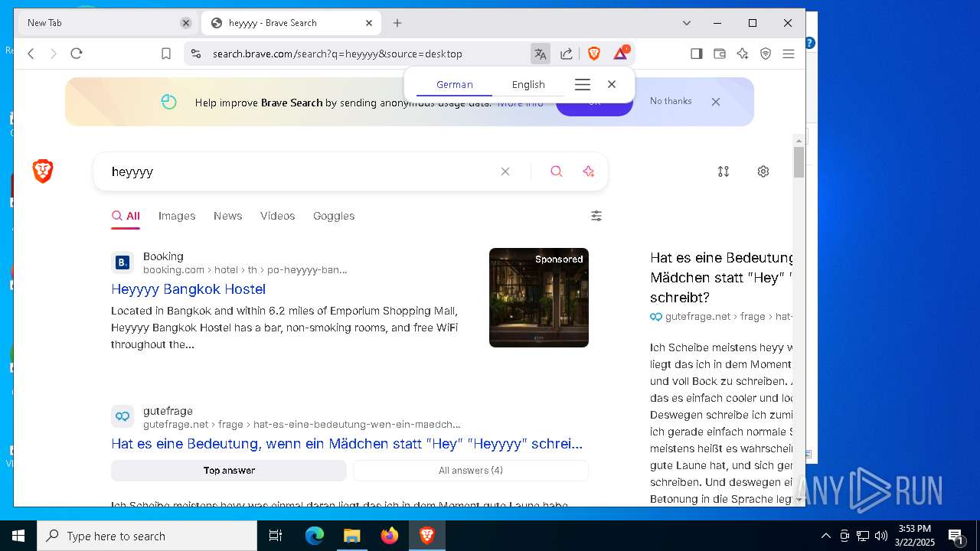The height and width of the screenshot is (551, 980).
Task: Switch to News search results
Action: [x=228, y=216]
